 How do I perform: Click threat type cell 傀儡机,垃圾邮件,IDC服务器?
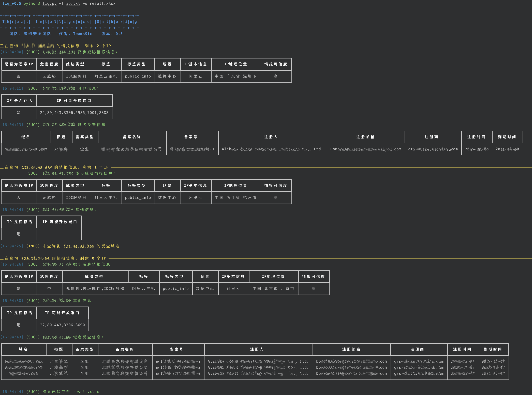point(95,289)
